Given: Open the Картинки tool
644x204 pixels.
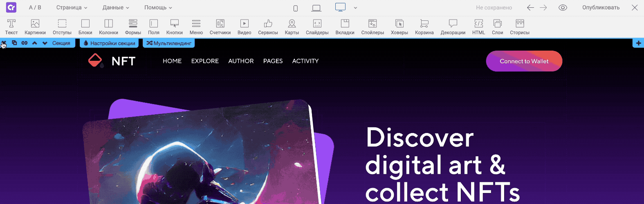Looking at the screenshot, I should pos(35,27).
